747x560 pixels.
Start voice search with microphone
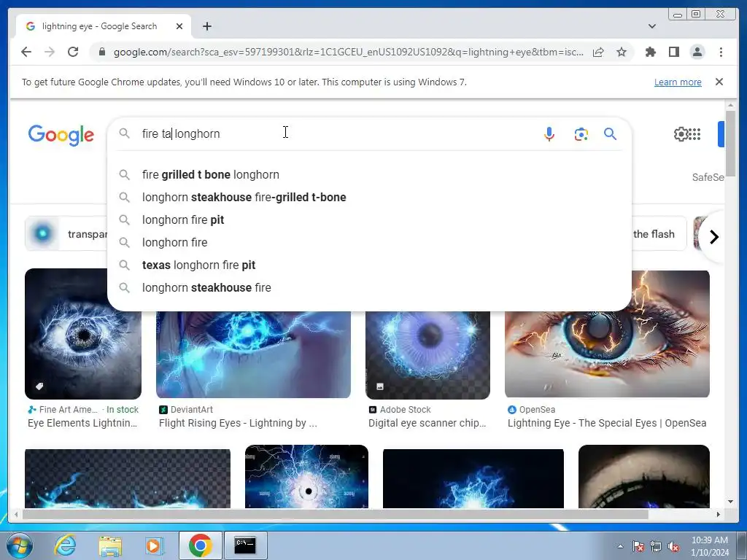(x=549, y=134)
